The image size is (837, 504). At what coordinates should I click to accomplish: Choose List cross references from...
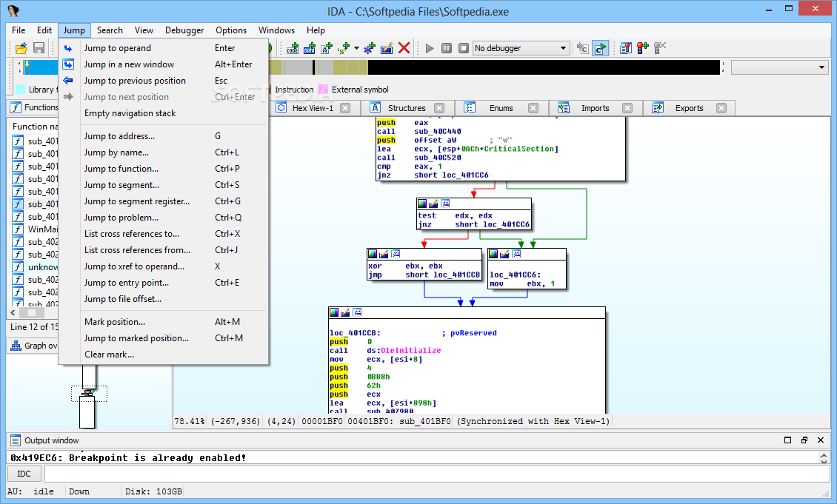coord(164,250)
